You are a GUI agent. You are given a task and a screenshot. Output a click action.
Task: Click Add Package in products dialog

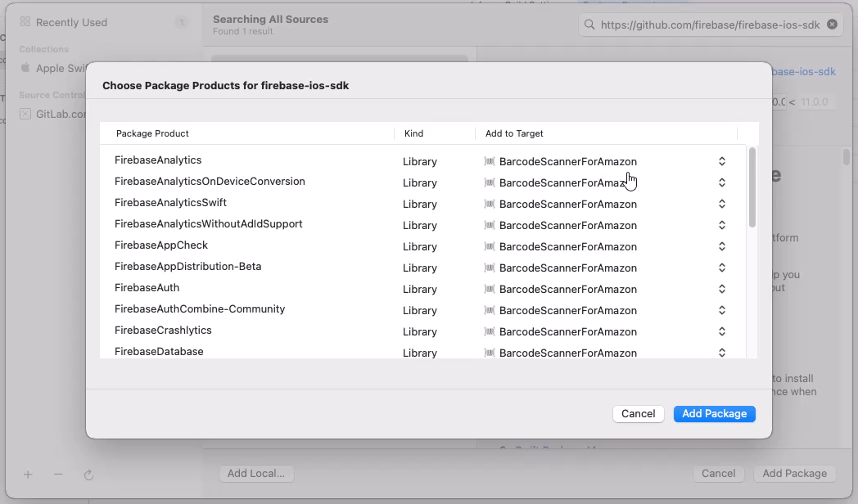coord(714,414)
